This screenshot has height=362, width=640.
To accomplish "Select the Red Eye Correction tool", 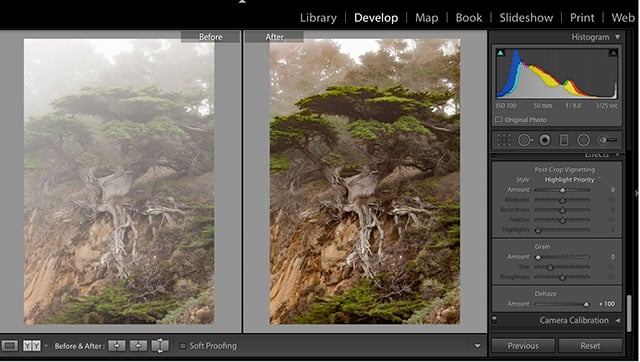I will pos(544,140).
